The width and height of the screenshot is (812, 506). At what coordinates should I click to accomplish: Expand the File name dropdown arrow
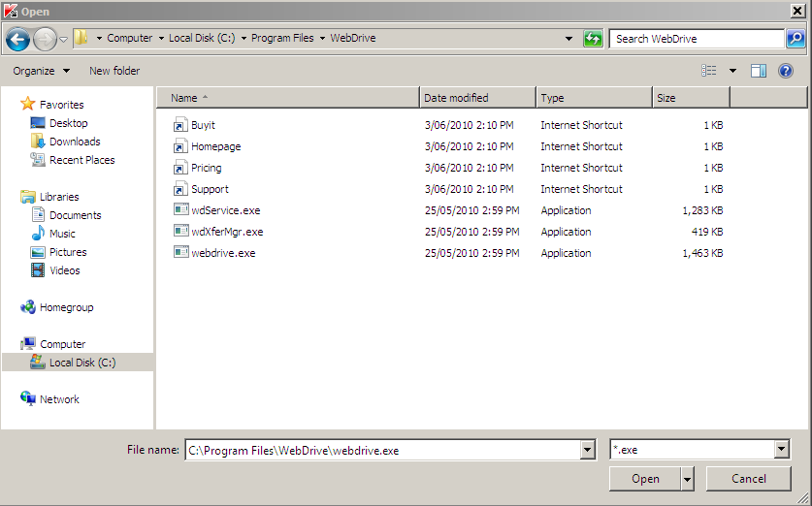[587, 450]
